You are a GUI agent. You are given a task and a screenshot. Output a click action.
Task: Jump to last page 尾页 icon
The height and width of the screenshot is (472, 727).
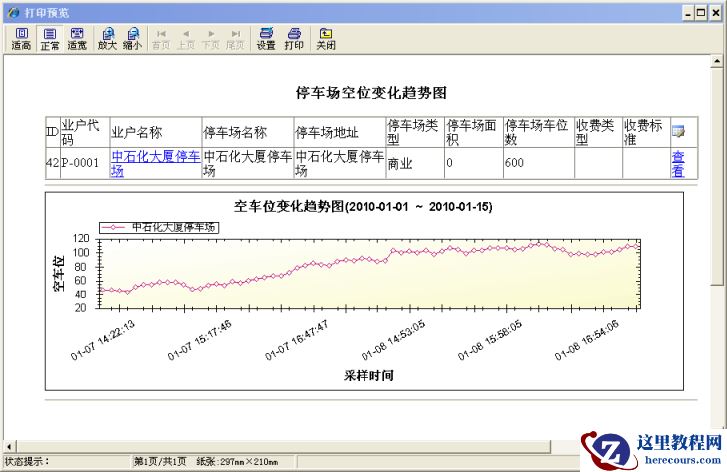[236, 39]
